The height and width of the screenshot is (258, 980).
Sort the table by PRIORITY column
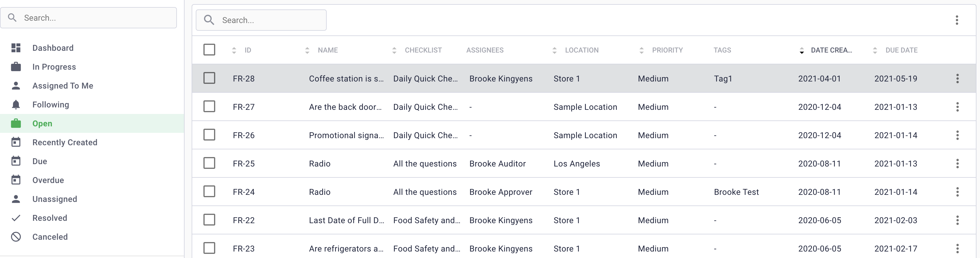pos(661,50)
